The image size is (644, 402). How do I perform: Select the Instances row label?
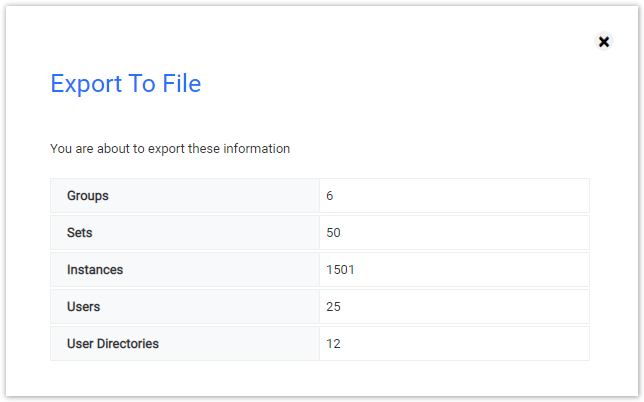point(95,270)
